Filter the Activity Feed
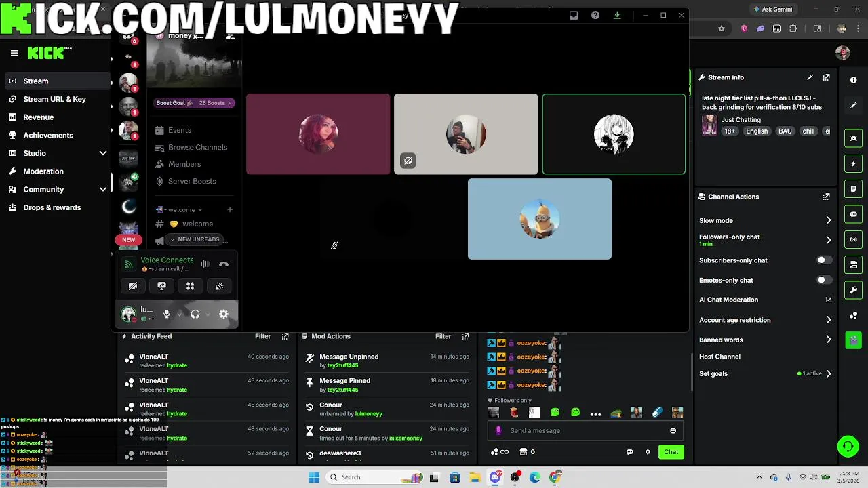Image resolution: width=868 pixels, height=488 pixels. (262, 336)
